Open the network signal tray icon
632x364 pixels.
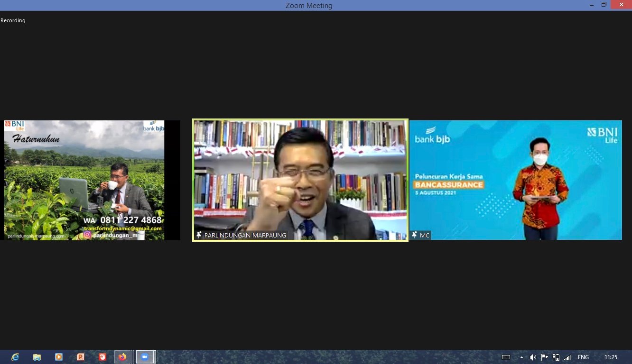coord(567,357)
